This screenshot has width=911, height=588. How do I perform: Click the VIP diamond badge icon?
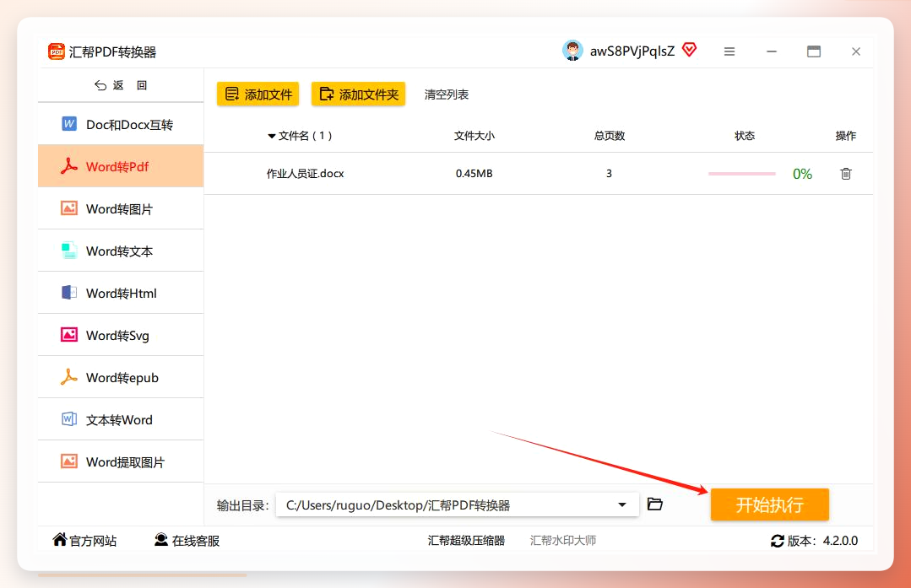click(x=690, y=50)
